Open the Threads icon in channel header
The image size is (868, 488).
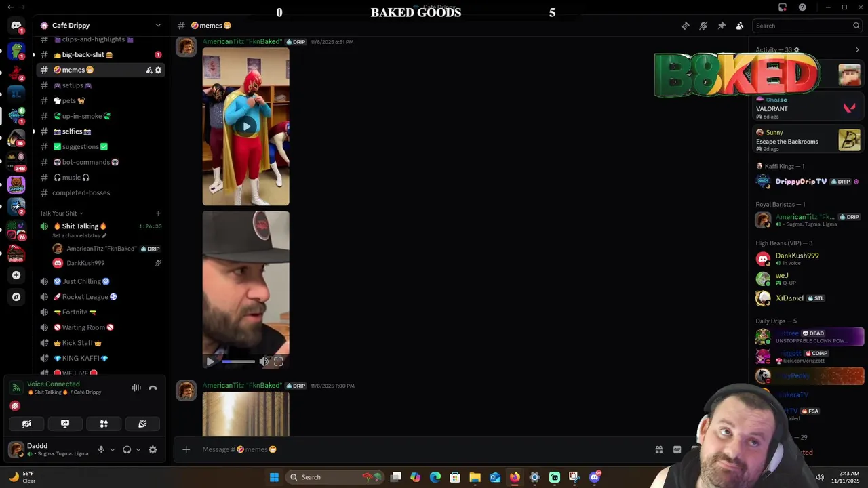[x=685, y=26]
